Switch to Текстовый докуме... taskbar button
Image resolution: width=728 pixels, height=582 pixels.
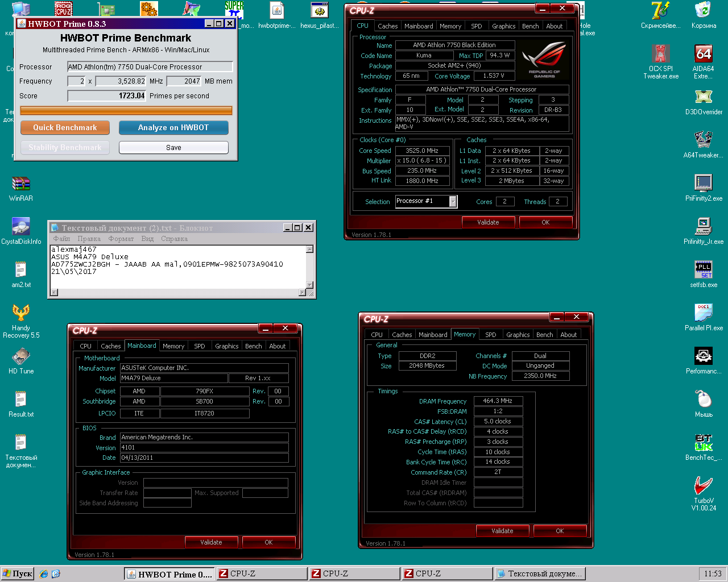(540, 574)
